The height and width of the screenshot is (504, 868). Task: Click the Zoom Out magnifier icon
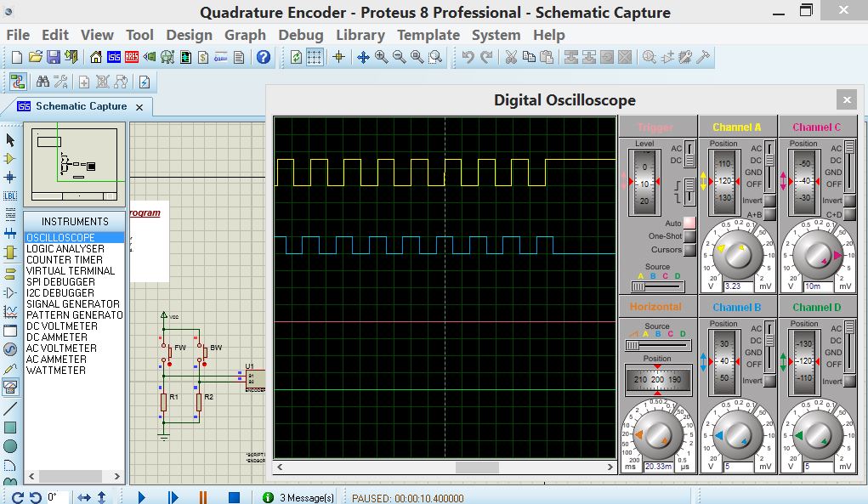(x=399, y=57)
